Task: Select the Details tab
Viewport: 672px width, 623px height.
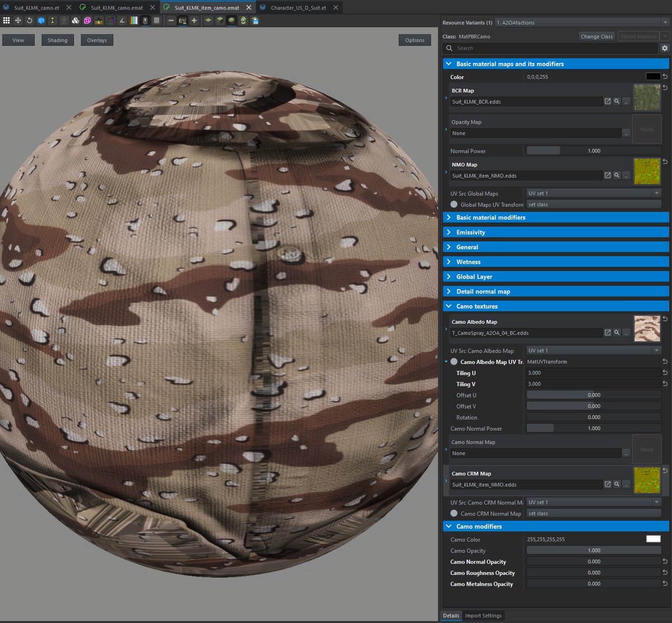Action: tap(451, 616)
